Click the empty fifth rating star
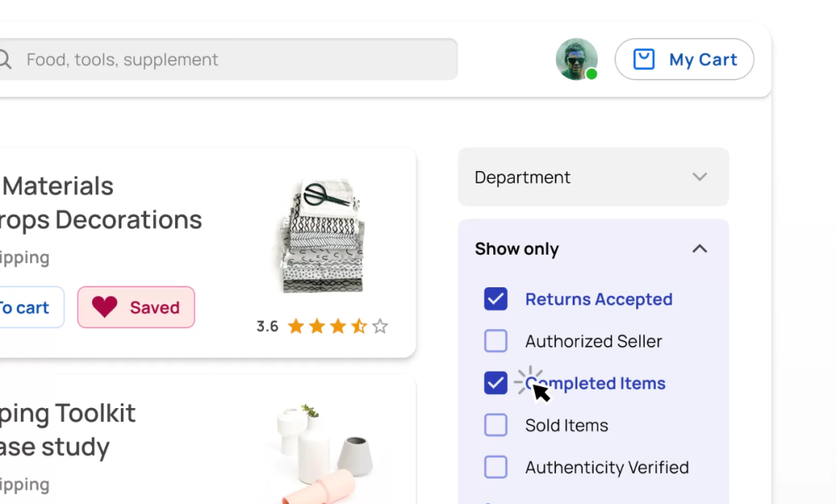The height and width of the screenshot is (504, 836). click(x=380, y=327)
